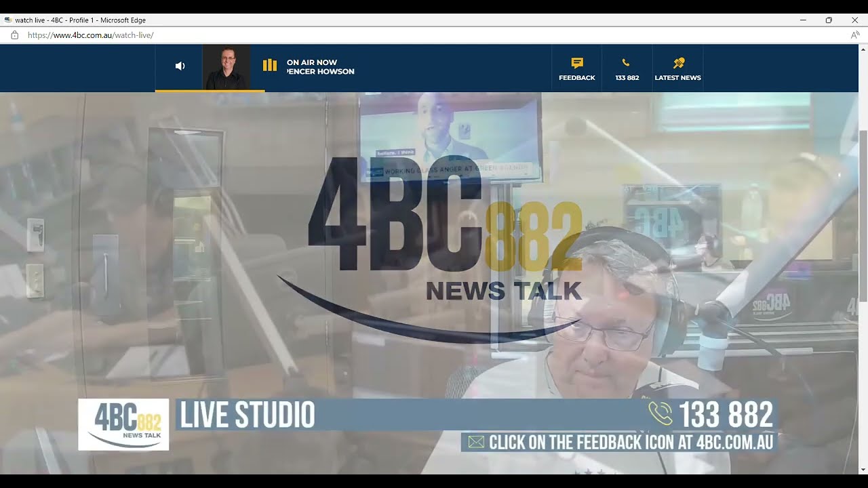Click the FEEDBACK label
The height and width of the screenshot is (488, 868).
577,78
